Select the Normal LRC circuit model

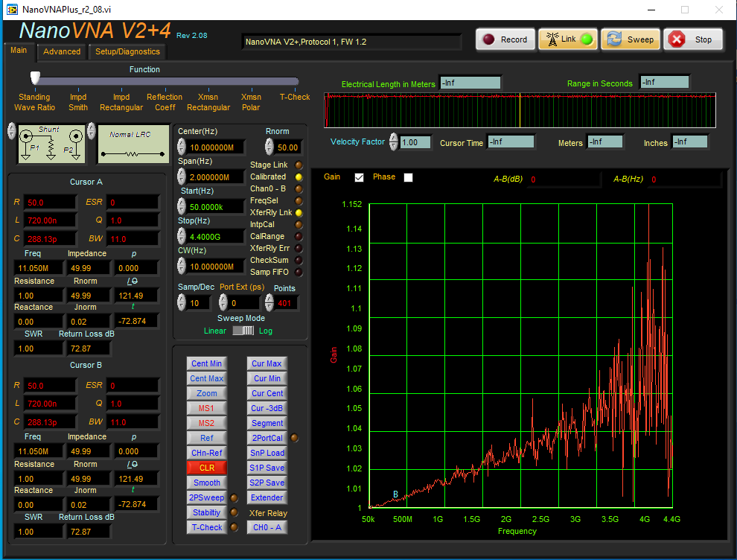[x=133, y=144]
